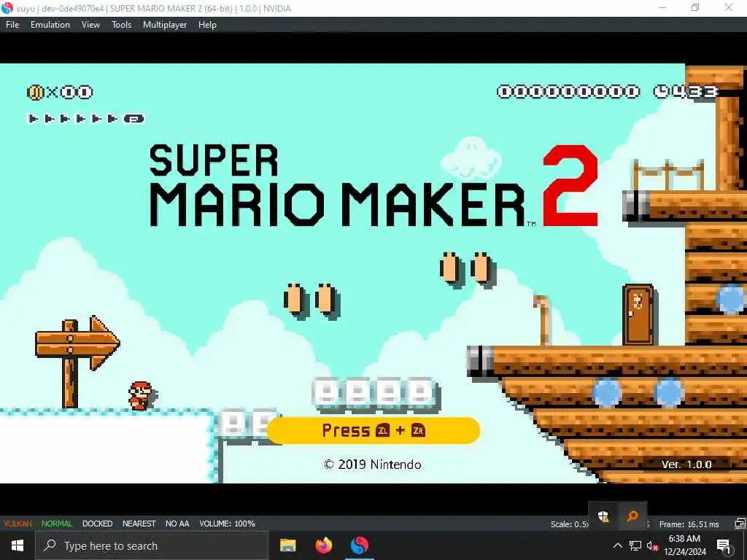Open File Explorer from the taskbar
Image resolution: width=747 pixels, height=560 pixels.
287,545
